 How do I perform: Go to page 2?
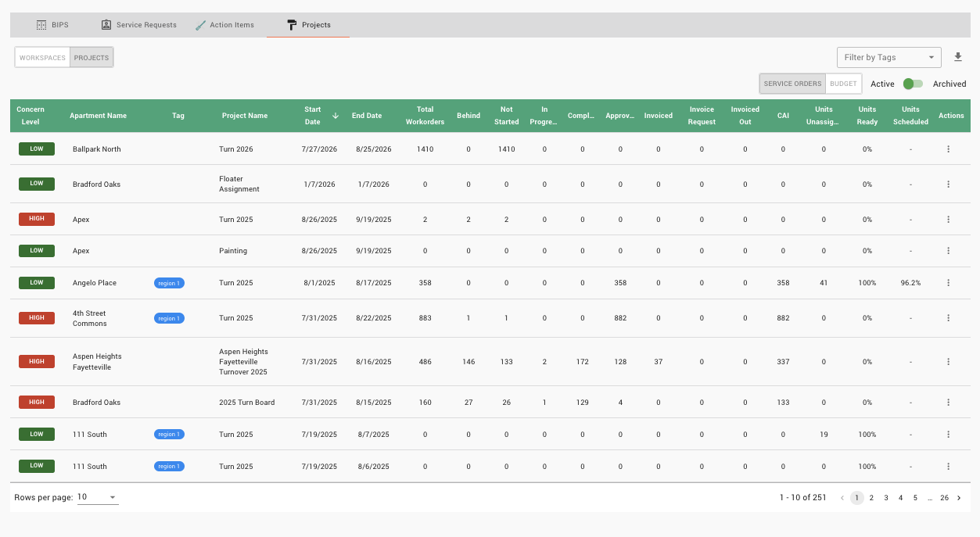coord(871,497)
